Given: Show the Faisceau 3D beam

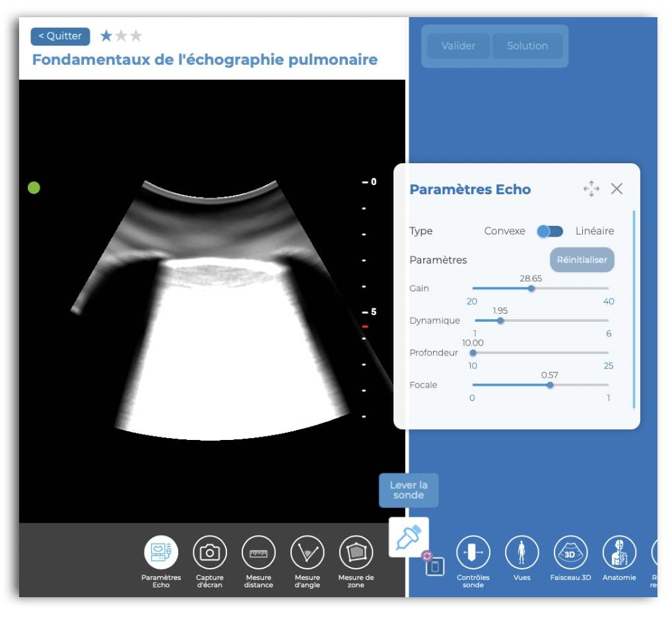Looking at the screenshot, I should [x=570, y=552].
